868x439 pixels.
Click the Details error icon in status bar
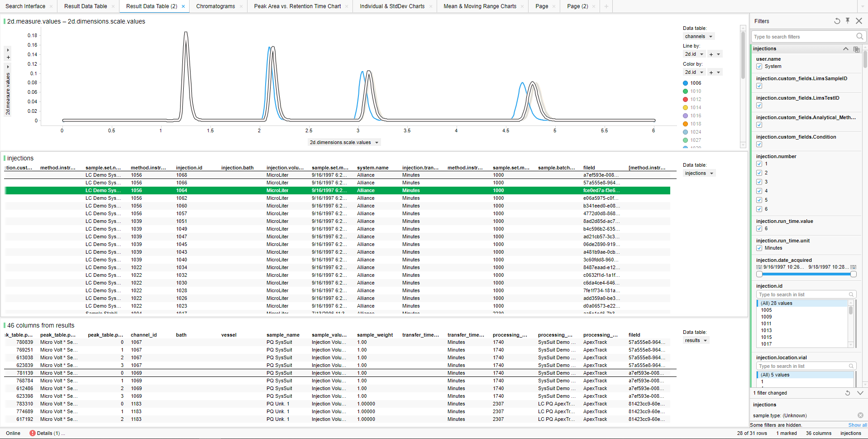33,433
